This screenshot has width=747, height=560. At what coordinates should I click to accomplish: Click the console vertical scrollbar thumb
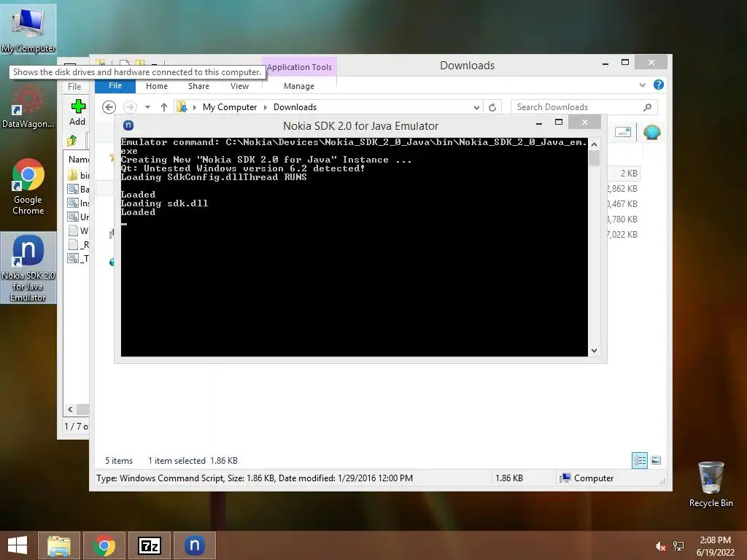point(594,158)
